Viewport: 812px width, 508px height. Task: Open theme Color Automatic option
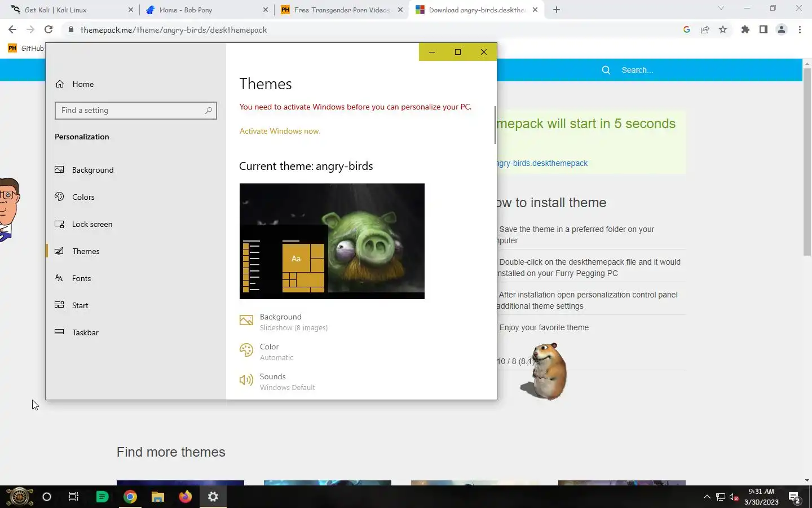[267, 352]
